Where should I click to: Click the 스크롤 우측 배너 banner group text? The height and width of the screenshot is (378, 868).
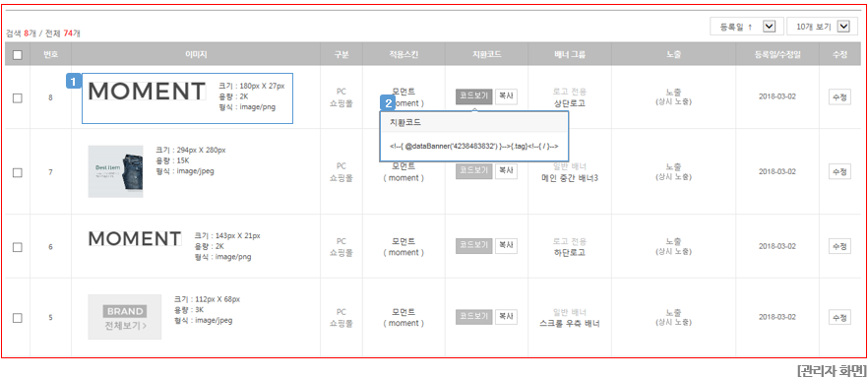click(570, 323)
